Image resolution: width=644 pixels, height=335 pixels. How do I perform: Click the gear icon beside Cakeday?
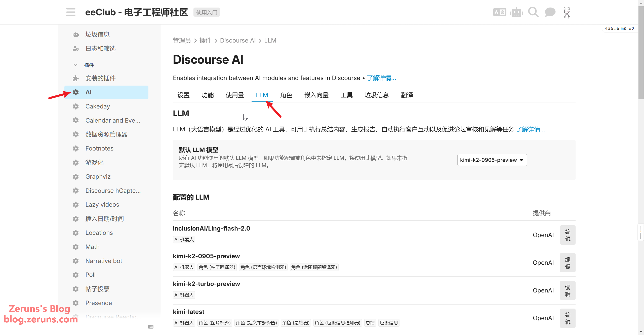[x=76, y=106]
